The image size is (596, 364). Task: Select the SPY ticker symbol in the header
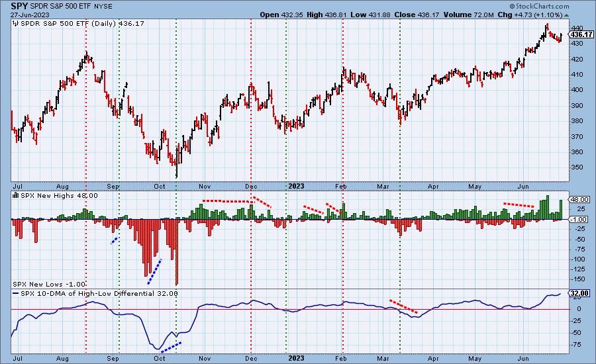click(19, 6)
